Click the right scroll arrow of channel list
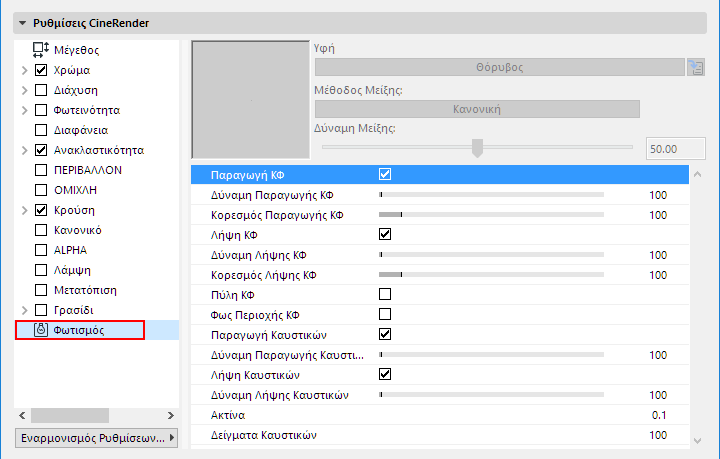Viewport: 720px width, 459px height. (x=172, y=414)
